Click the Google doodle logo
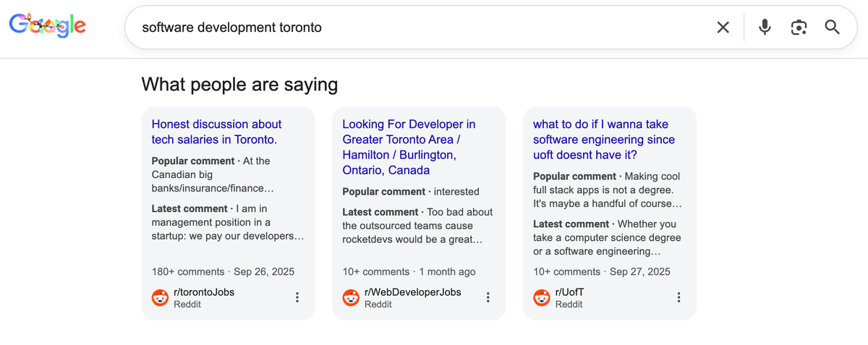The height and width of the screenshot is (345, 868). tap(48, 26)
